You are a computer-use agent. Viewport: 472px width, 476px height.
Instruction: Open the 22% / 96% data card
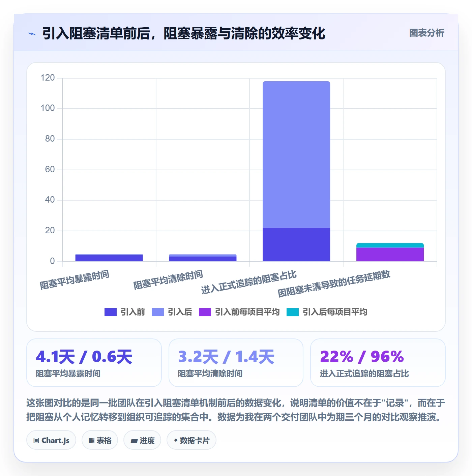click(378, 363)
